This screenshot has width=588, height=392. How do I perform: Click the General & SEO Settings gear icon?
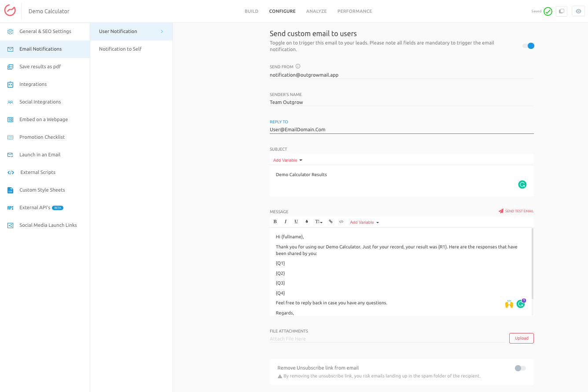click(x=10, y=32)
